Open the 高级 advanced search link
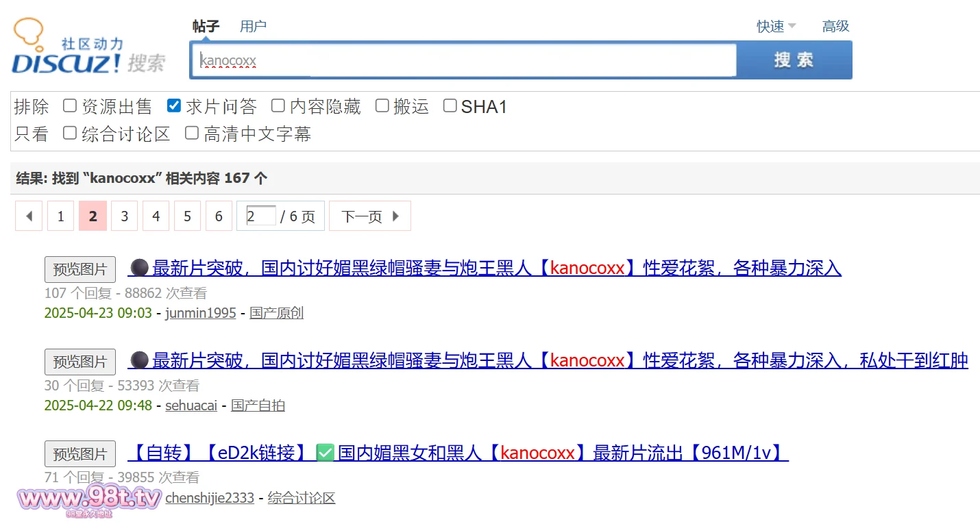Screen dimensions: 980x524 point(835,26)
